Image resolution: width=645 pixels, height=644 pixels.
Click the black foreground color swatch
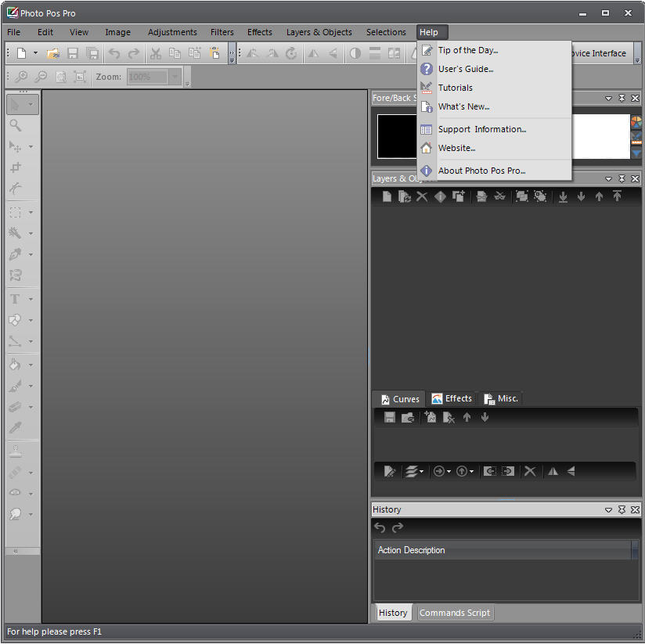point(397,136)
